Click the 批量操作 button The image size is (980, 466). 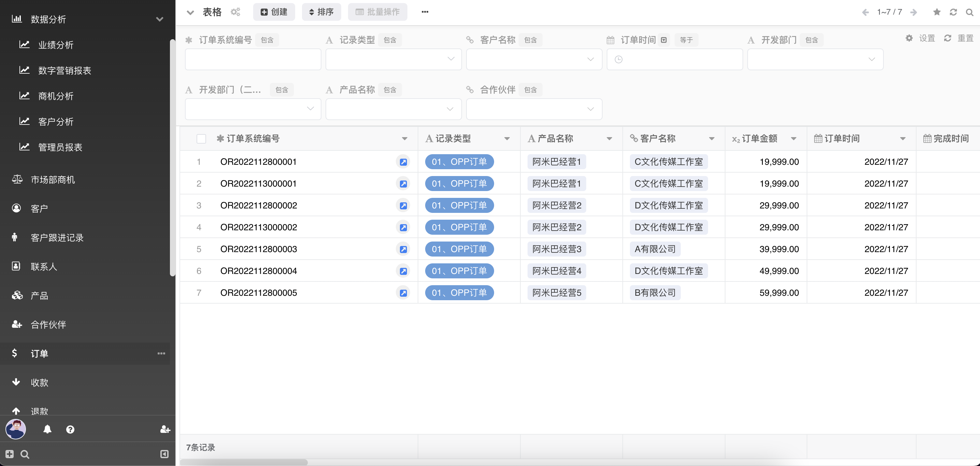pos(377,12)
